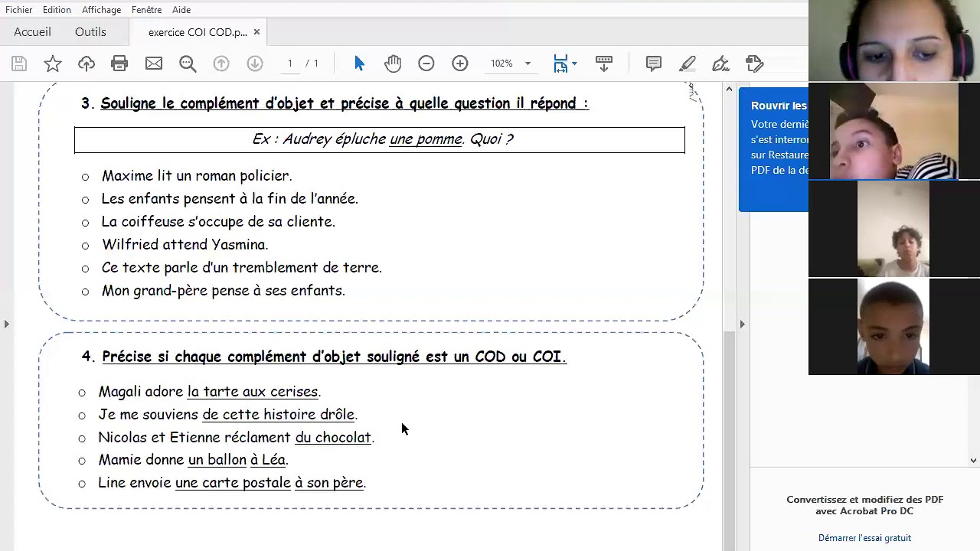Click Démarrer l'essai gratuit link
The image size is (980, 551).
pyautogui.click(x=864, y=538)
